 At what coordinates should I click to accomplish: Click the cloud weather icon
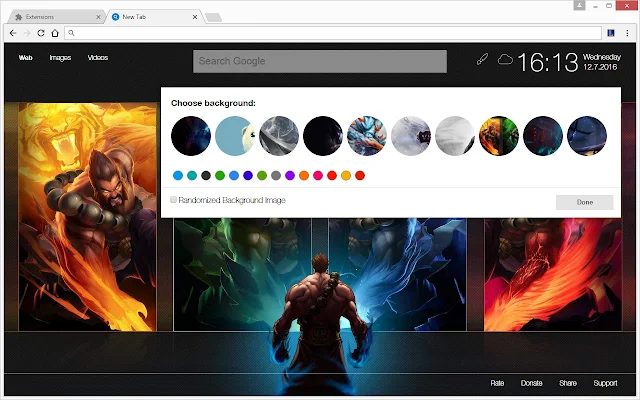(x=505, y=60)
